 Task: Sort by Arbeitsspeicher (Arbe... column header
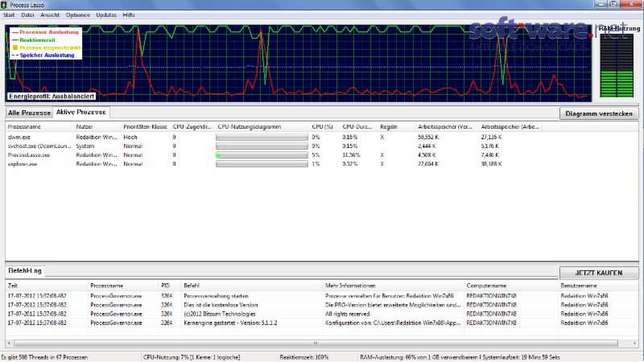(510, 127)
